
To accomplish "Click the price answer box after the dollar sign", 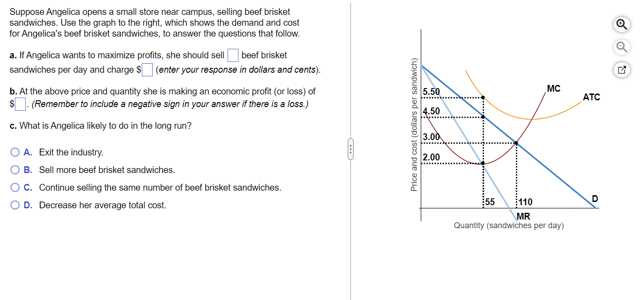I will pos(147,70).
